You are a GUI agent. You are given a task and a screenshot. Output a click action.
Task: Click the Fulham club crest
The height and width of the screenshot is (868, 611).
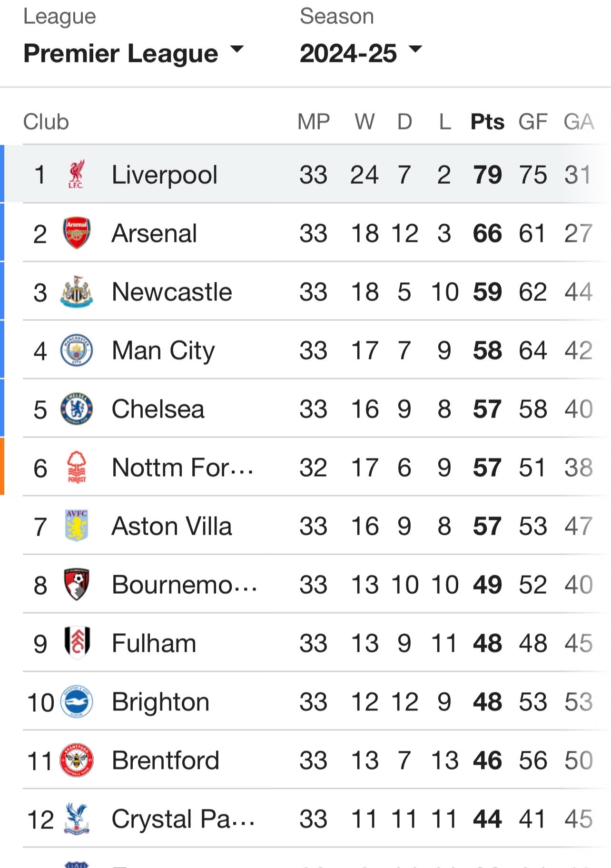[x=77, y=643]
